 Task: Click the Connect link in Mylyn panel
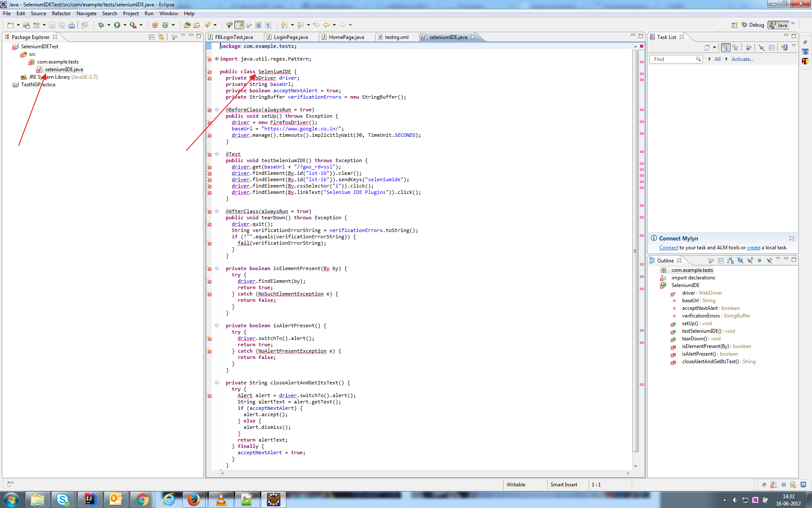click(669, 248)
